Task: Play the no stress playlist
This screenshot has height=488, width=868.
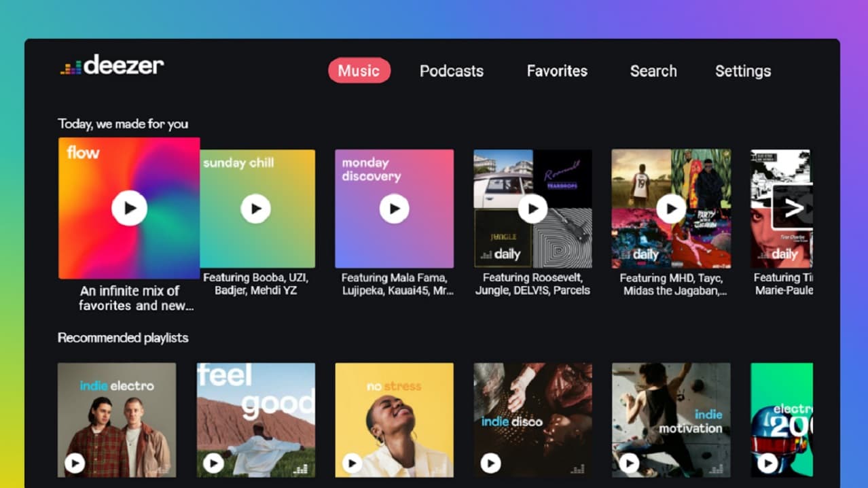Action: tap(352, 464)
